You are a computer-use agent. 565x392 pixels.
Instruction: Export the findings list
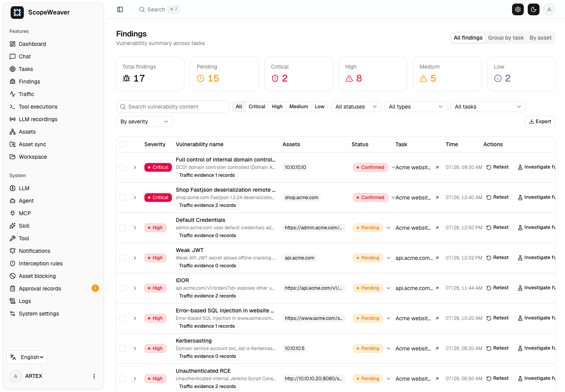(x=540, y=122)
